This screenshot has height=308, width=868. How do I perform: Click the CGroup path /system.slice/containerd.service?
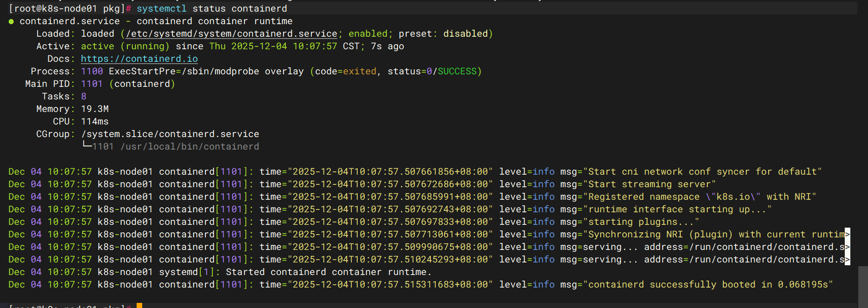(x=170, y=134)
